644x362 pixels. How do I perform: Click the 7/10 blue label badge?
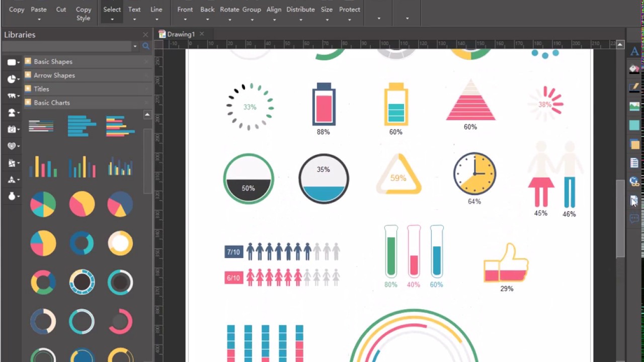point(233,252)
